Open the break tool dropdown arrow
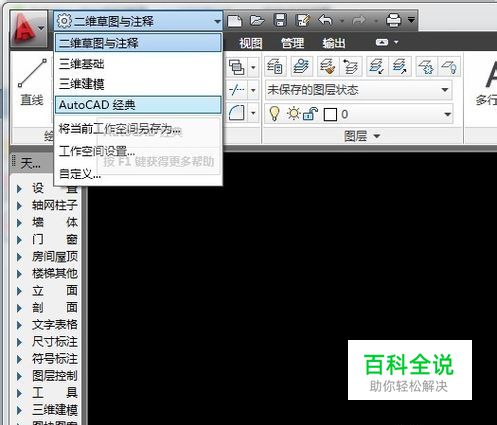Image resolution: width=497 pixels, height=425 pixels. coord(253,90)
